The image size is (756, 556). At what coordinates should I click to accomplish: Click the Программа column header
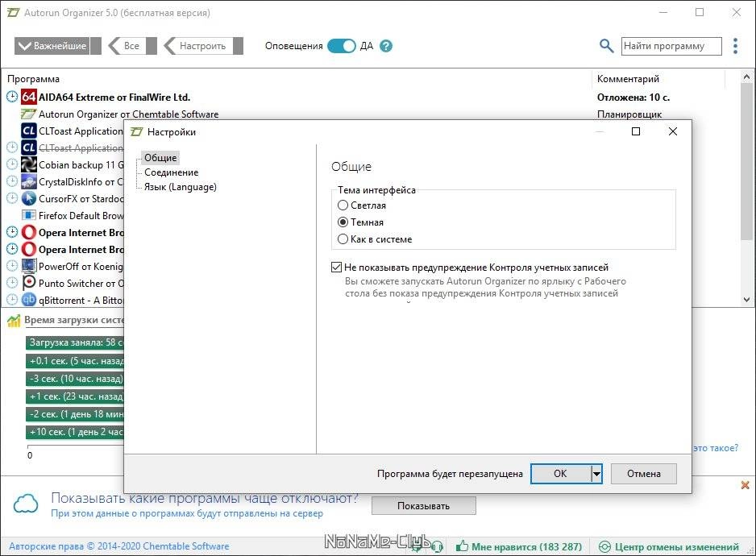[x=33, y=79]
